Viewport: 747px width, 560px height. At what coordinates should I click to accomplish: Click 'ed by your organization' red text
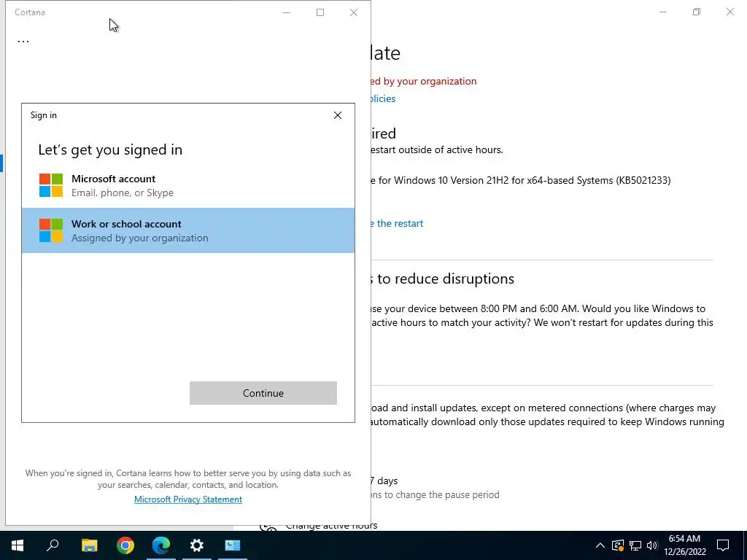click(424, 82)
